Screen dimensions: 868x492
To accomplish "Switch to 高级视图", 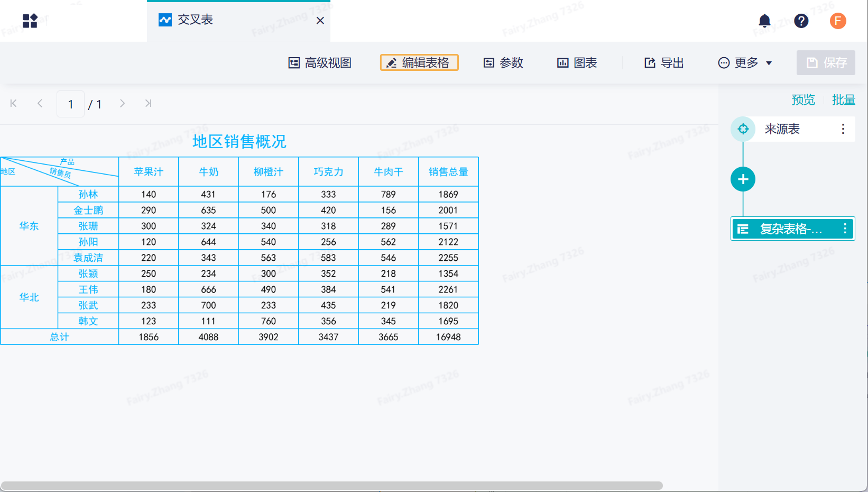I will pos(320,63).
